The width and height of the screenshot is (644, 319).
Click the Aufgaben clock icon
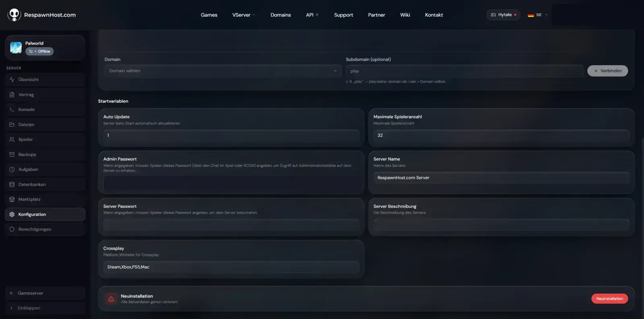[12, 169]
